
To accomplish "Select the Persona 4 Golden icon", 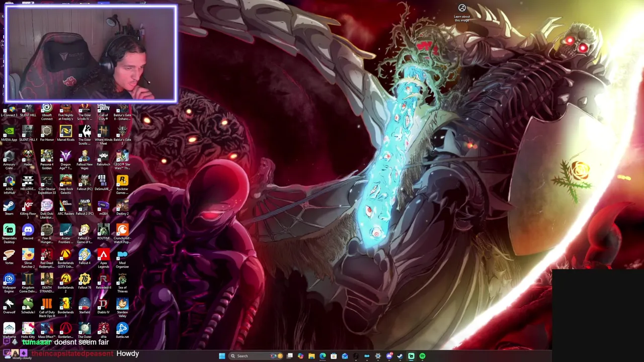I will point(47,160).
